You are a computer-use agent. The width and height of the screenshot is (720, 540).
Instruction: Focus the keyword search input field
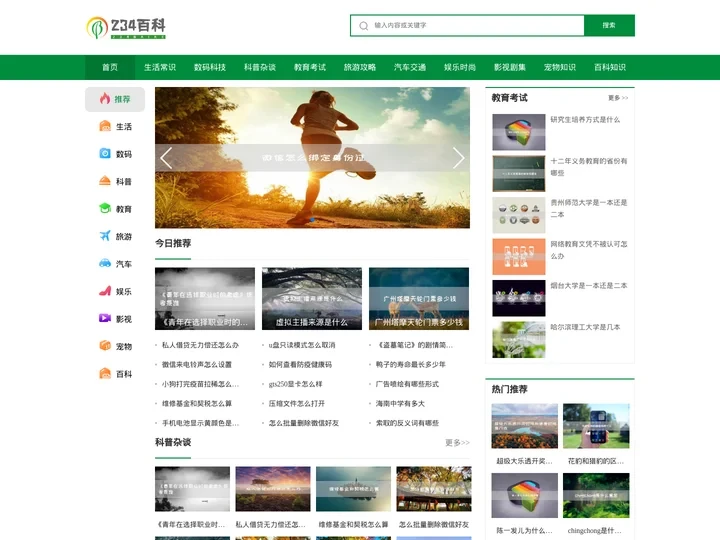pos(467,25)
